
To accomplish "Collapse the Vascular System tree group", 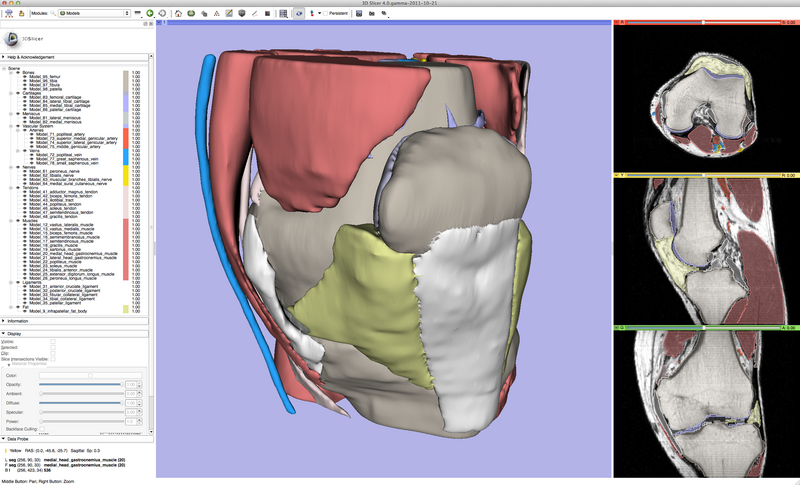I will [11, 126].
